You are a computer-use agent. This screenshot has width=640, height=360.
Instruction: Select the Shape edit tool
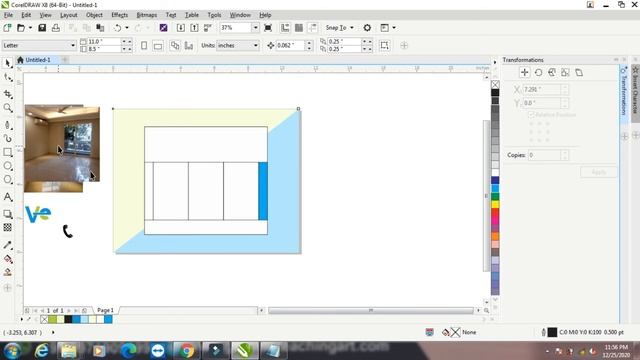pos(8,78)
